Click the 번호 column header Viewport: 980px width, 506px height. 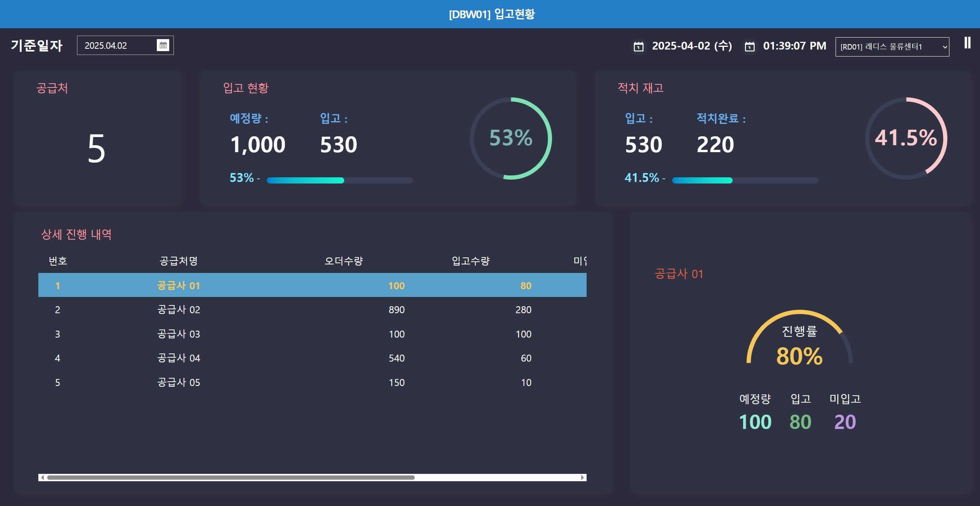(58, 261)
